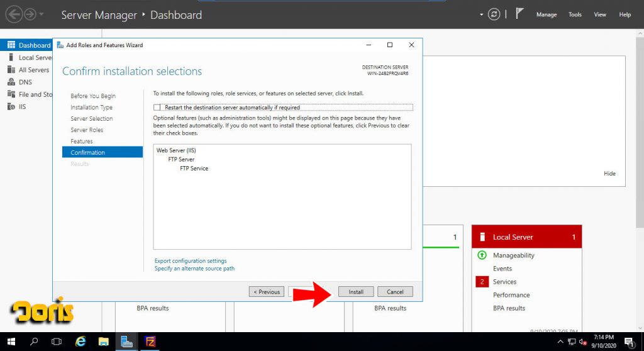
Task: Open File Explorer from the taskbar
Action: pos(104,342)
